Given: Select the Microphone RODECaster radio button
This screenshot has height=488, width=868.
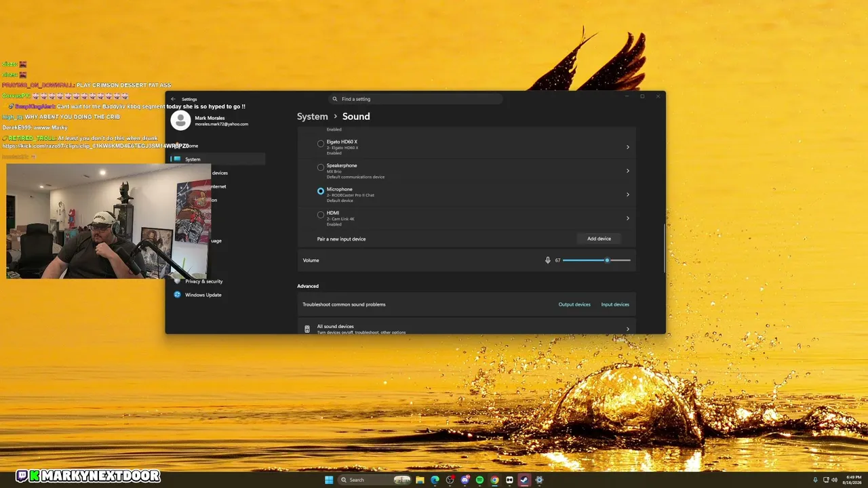Looking at the screenshot, I should 321,191.
